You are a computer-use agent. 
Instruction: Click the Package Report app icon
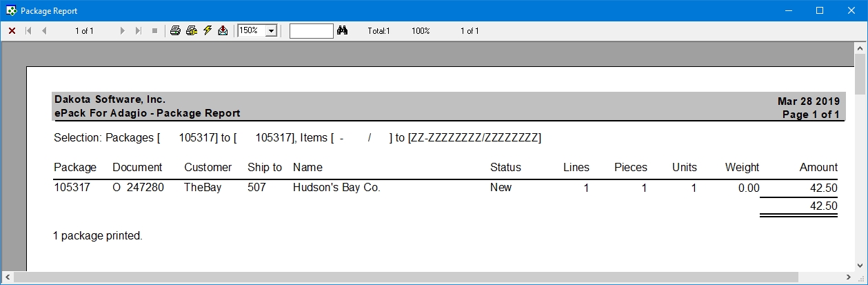click(x=11, y=10)
